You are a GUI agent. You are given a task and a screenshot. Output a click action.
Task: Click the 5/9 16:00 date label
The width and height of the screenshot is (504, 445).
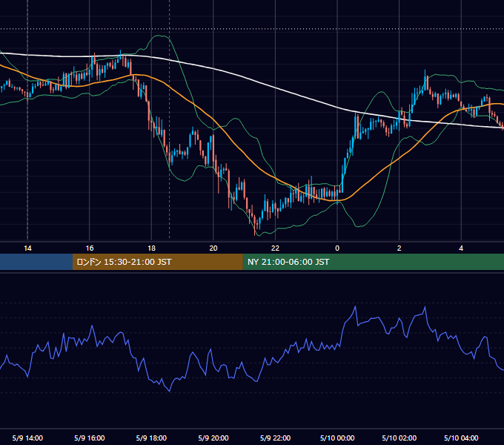coord(90,438)
